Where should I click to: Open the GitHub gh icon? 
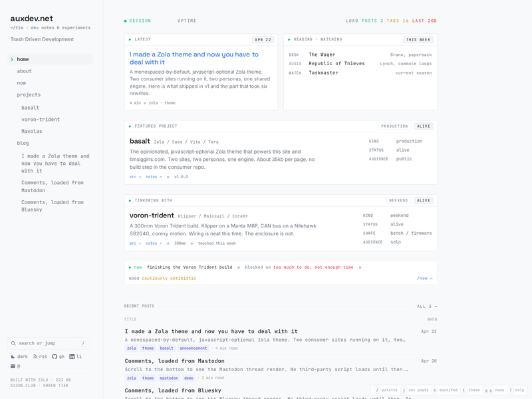[x=55, y=356]
